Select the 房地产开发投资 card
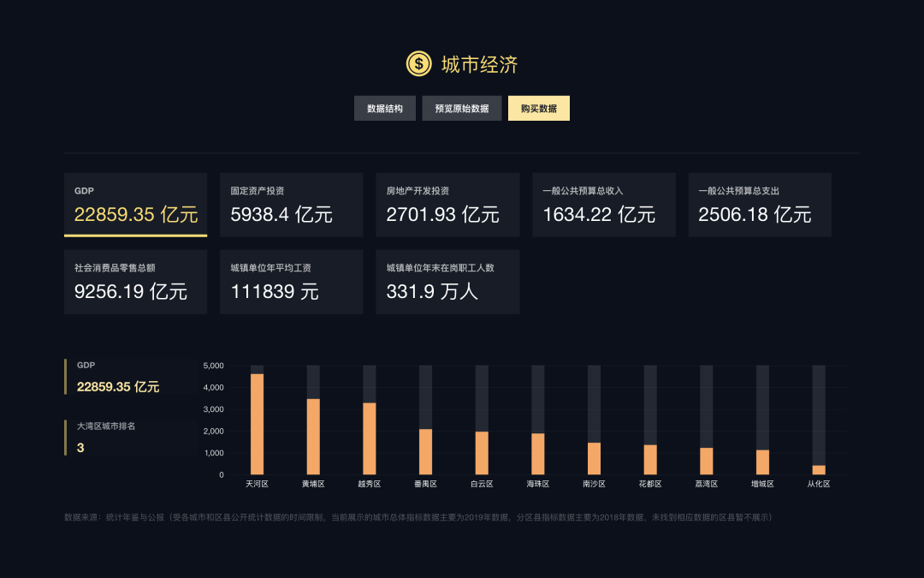Viewport: 924px width, 578px height. (x=447, y=206)
